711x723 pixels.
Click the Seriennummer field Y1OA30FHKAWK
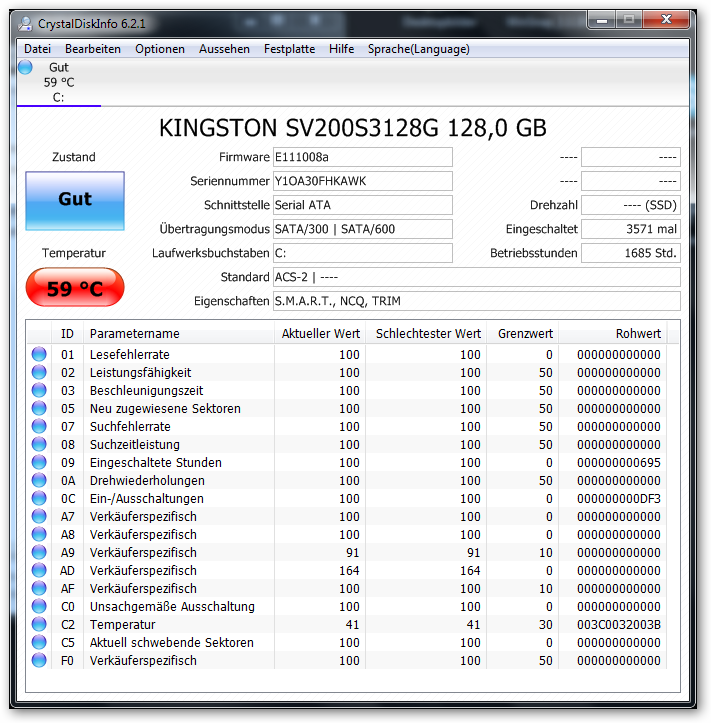362,181
